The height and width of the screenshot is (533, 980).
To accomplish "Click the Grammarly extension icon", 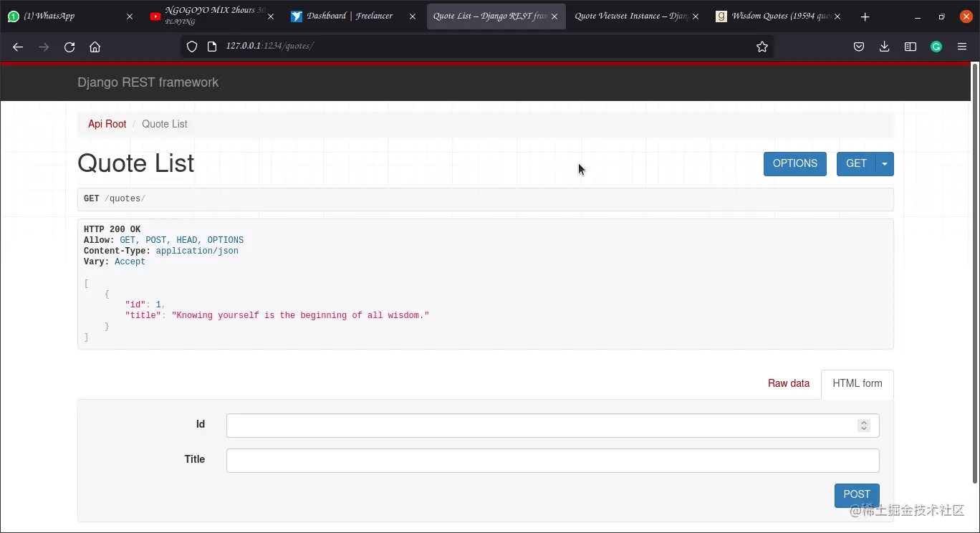I will (936, 46).
